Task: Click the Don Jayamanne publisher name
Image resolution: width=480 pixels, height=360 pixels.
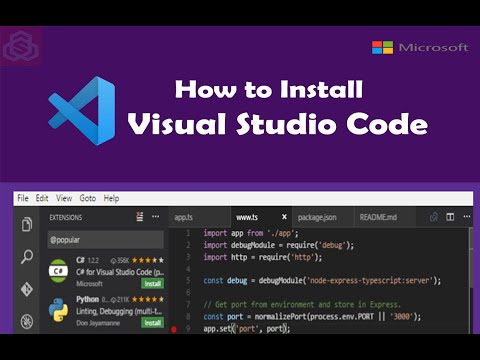Action: click(98, 323)
